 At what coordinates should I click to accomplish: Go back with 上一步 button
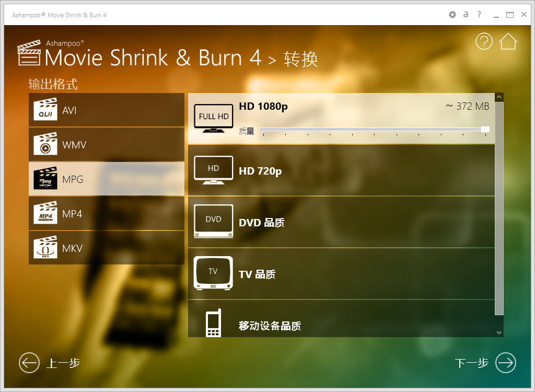tap(50, 363)
